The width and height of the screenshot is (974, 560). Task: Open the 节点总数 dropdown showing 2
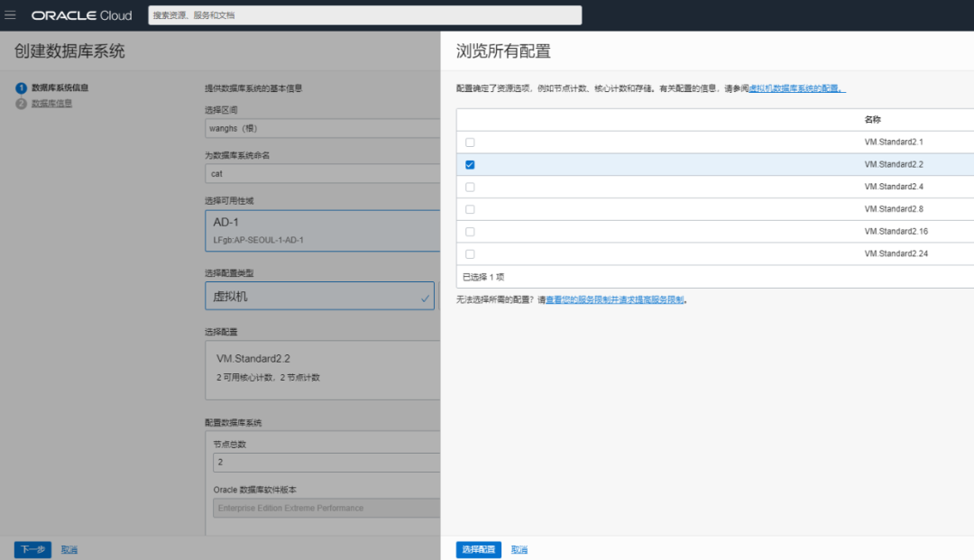(326, 462)
